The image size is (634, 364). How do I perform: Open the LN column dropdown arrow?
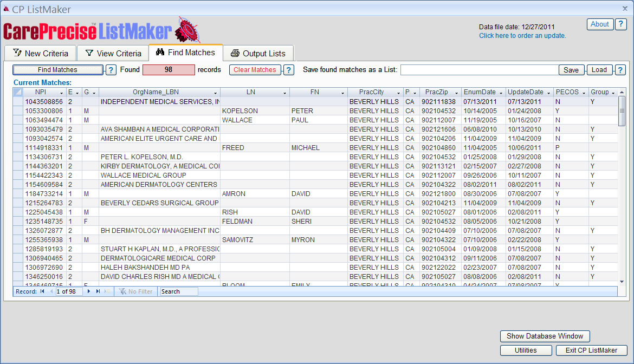(284, 93)
